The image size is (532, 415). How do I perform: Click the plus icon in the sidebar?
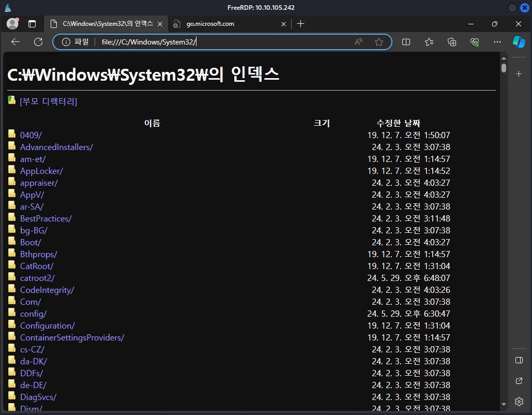519,74
